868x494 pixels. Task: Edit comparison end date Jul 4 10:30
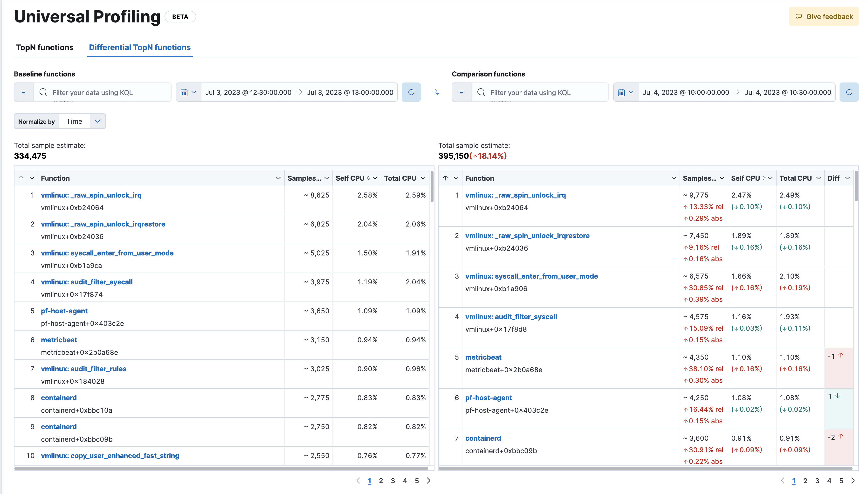788,92
